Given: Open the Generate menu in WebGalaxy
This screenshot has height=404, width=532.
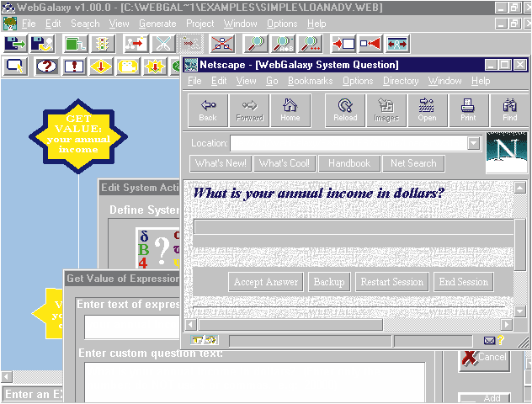Looking at the screenshot, I should (x=157, y=24).
